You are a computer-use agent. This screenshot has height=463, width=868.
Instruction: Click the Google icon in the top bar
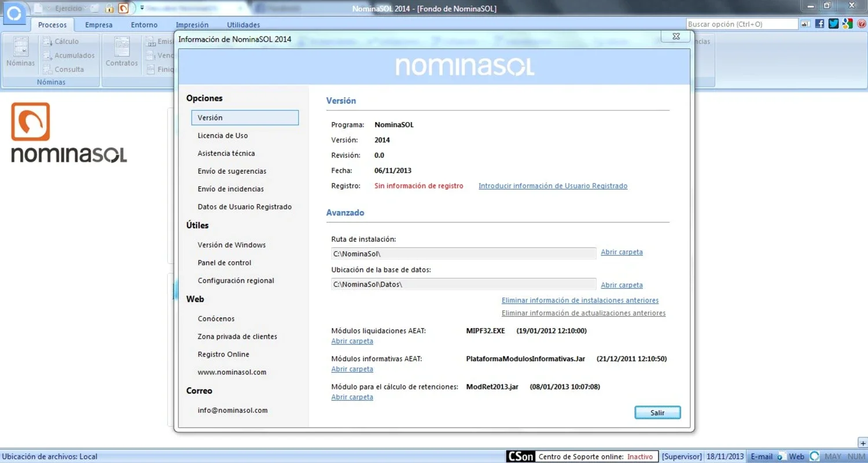(x=848, y=24)
